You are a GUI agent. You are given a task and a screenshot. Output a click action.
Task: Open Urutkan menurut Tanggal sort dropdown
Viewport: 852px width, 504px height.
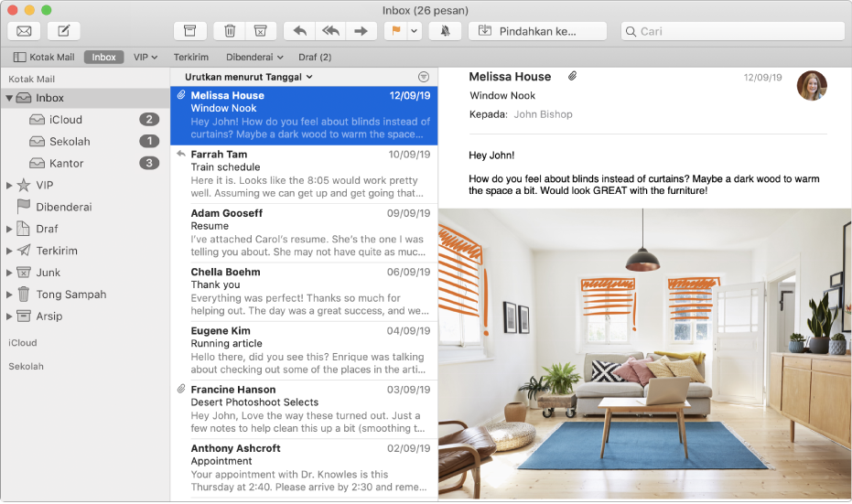(x=248, y=77)
